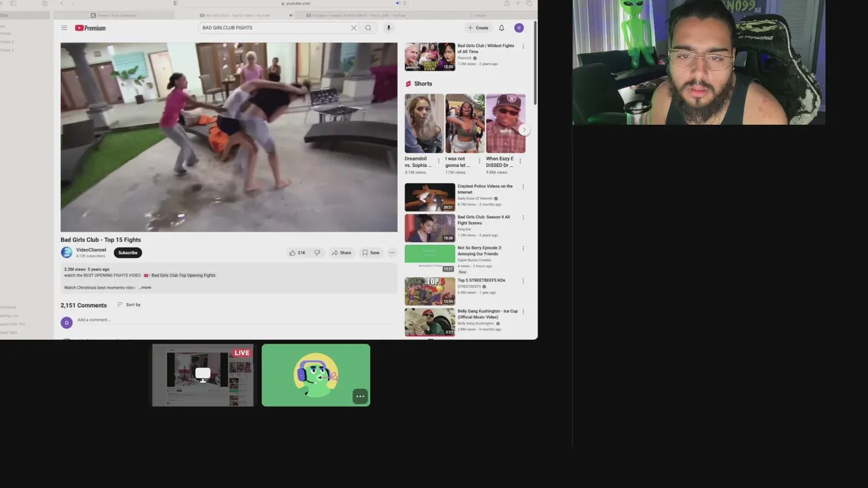The image size is (868, 488).
Task: Switch to Bad Girls Club Top 15 Fights tab
Action: (x=235, y=15)
